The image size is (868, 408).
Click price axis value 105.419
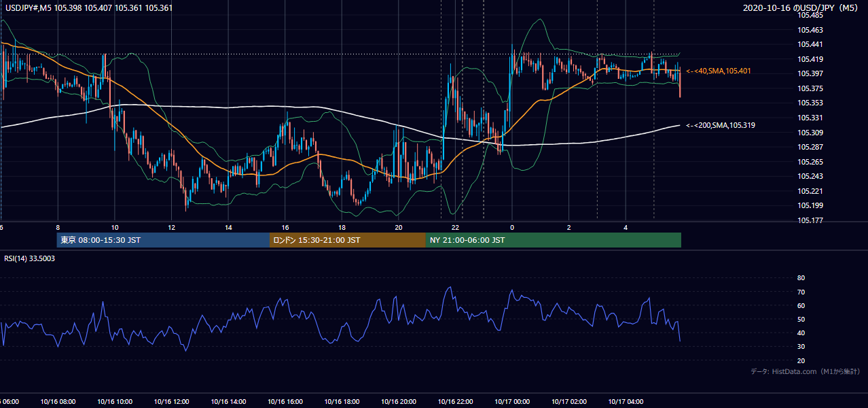(810, 59)
